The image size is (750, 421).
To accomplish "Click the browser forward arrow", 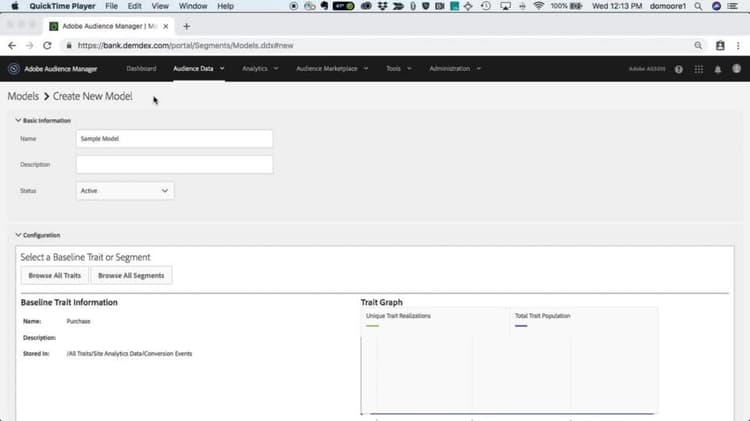I will 30,45.
